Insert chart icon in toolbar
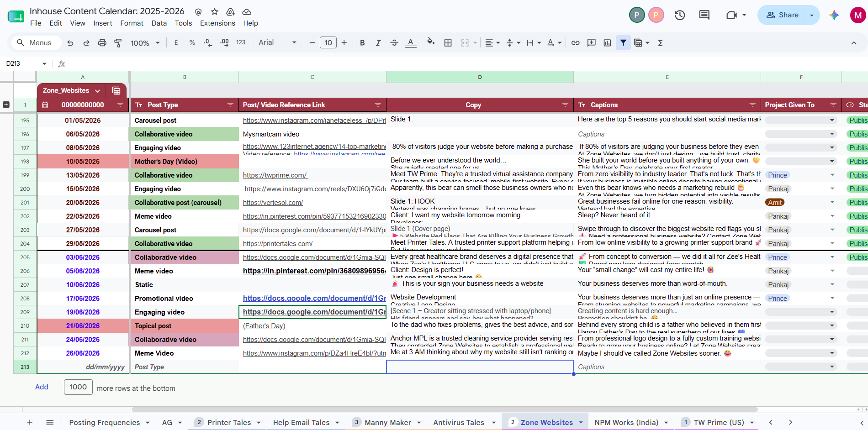 tap(607, 43)
